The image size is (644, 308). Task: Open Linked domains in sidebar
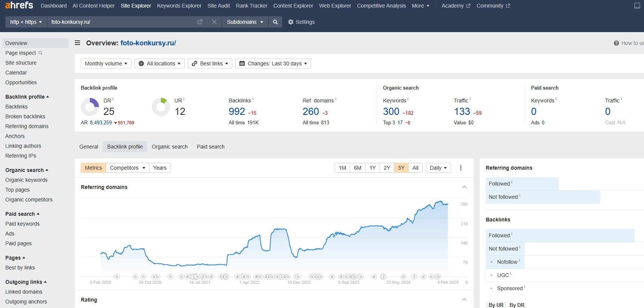(x=24, y=292)
